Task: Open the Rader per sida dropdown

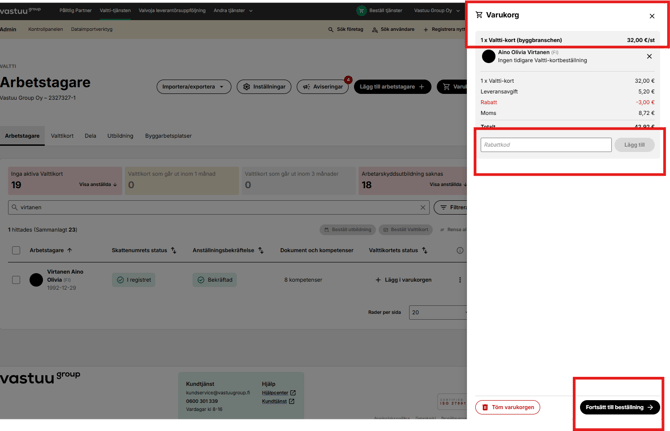Action: tap(438, 312)
